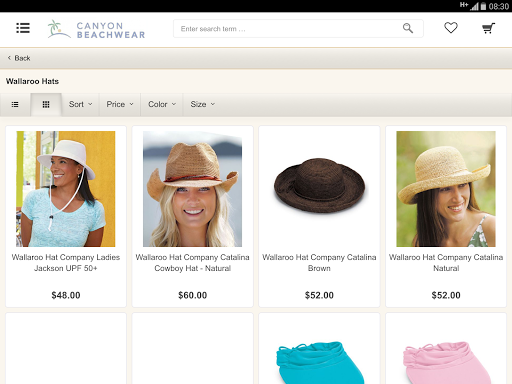This screenshot has height=384, width=512.
Task: Select the pink visor product
Action: tap(446, 362)
